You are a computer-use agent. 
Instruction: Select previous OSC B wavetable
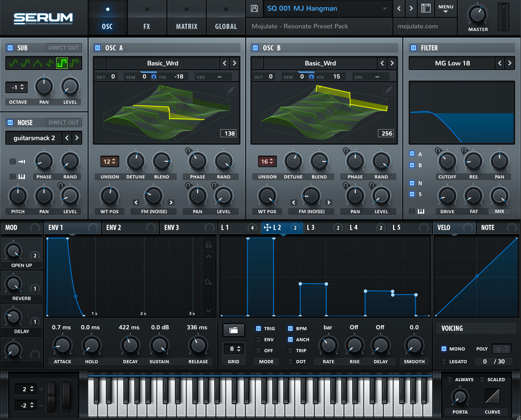(382, 63)
